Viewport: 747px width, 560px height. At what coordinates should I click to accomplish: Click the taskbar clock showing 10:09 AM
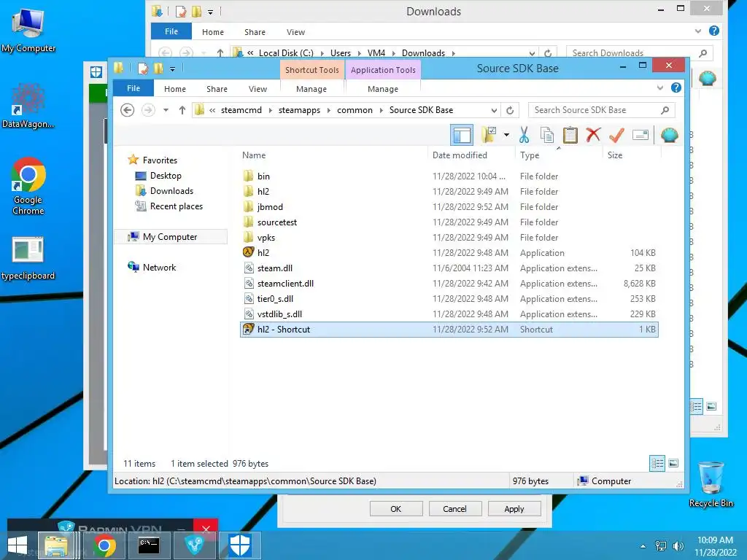coord(715,546)
